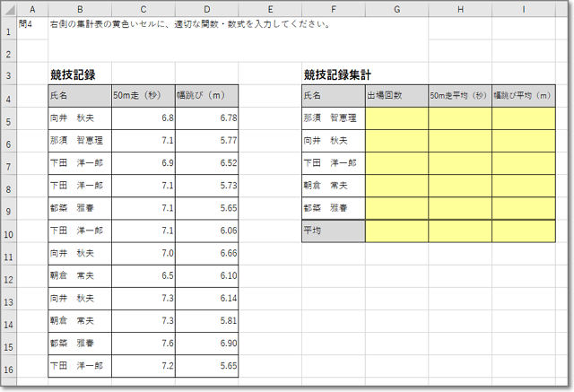Click yellow 出場回数 cell for 那須 智恵理
The image size is (574, 392).
coord(396,118)
